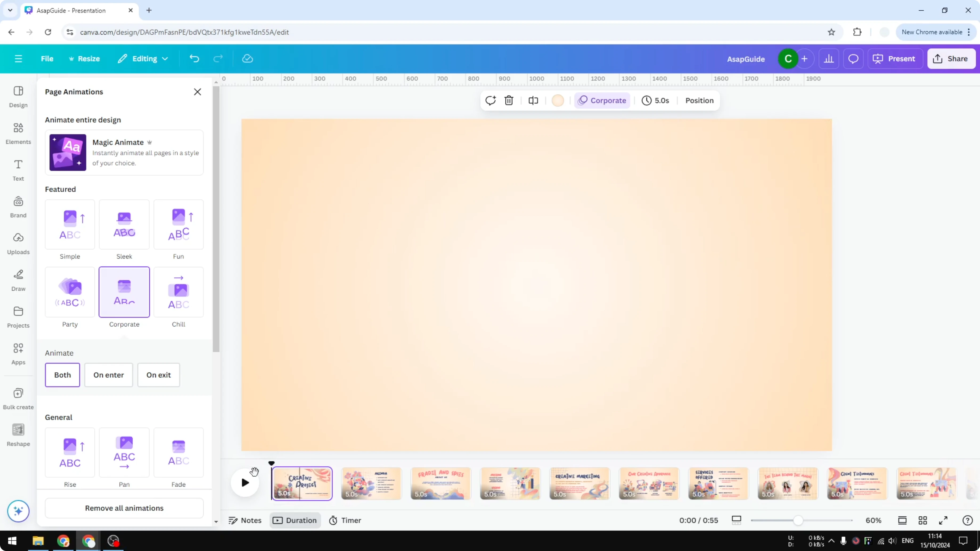Enable On exit animation

pos(158,375)
